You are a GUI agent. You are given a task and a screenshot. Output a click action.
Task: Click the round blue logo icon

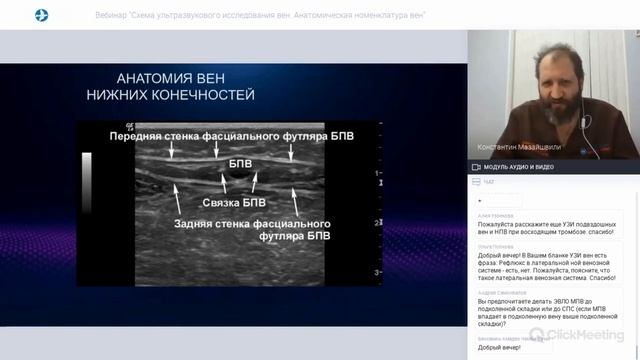coord(41,15)
